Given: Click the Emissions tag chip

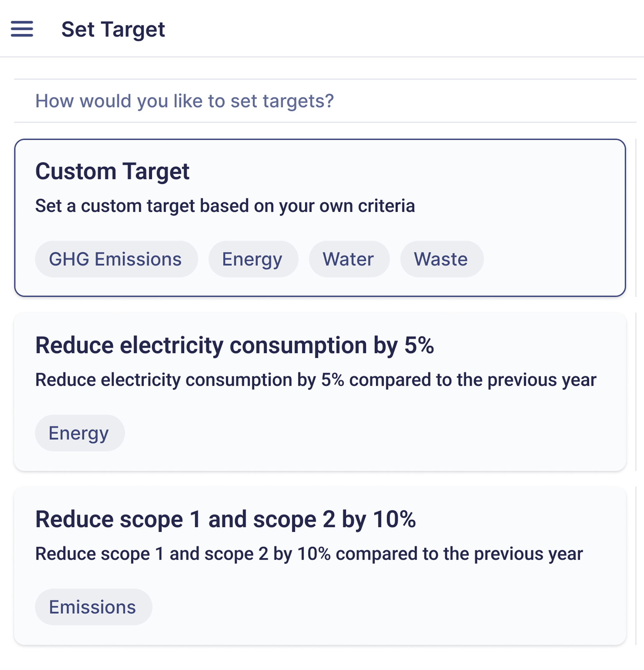Looking at the screenshot, I should [x=93, y=607].
